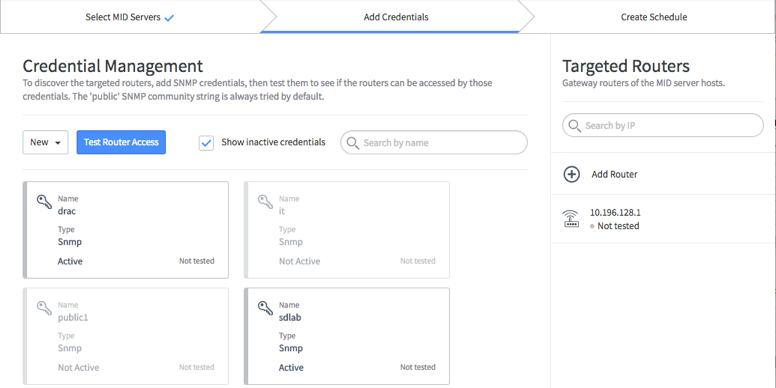776x388 pixels.
Task: Click the key icon on public1 card
Action: tap(45, 308)
